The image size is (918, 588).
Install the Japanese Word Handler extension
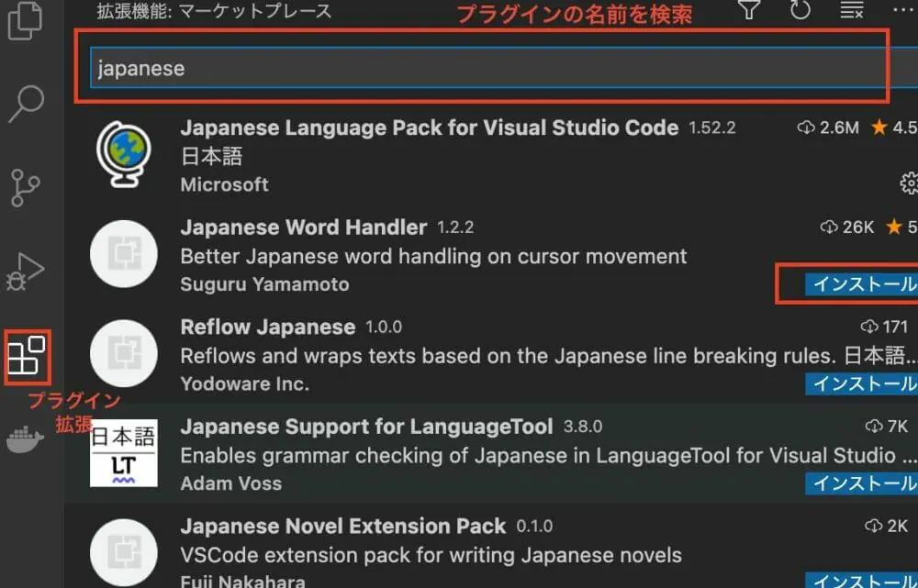[863, 284]
